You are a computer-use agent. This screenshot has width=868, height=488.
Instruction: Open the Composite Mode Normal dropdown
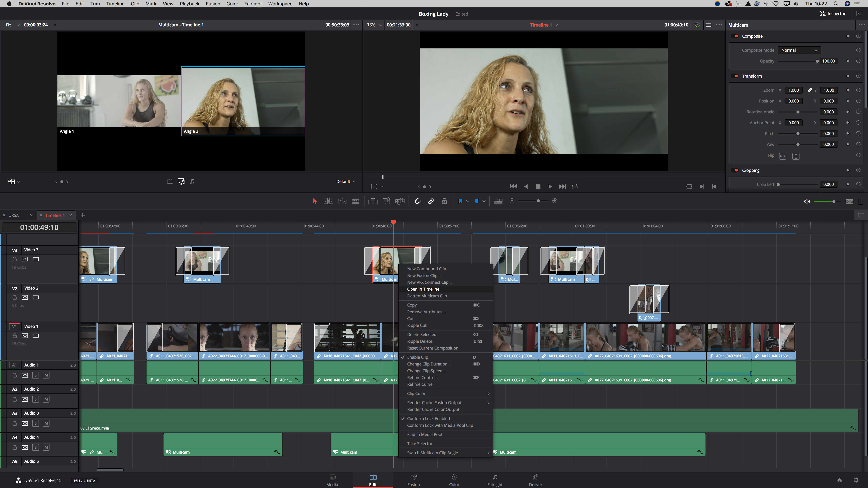(x=799, y=50)
